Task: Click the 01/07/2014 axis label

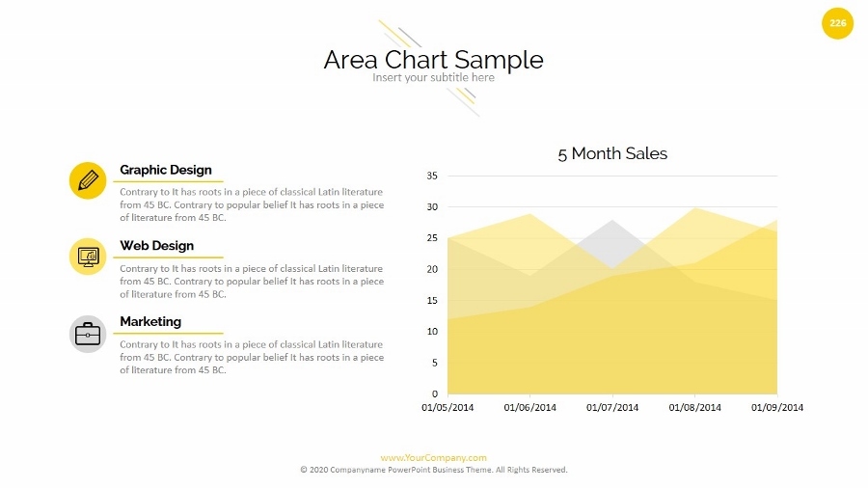Action: (x=612, y=407)
